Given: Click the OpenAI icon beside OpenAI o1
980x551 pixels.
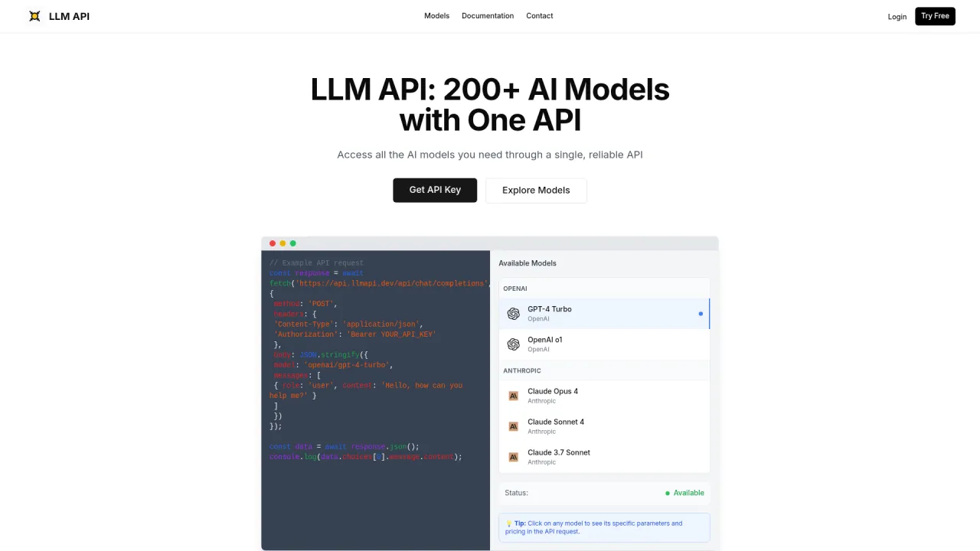Looking at the screenshot, I should tap(514, 344).
